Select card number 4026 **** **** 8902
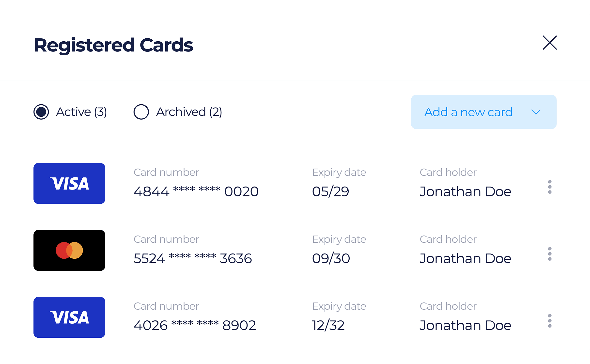590x364 pixels. coord(195,325)
